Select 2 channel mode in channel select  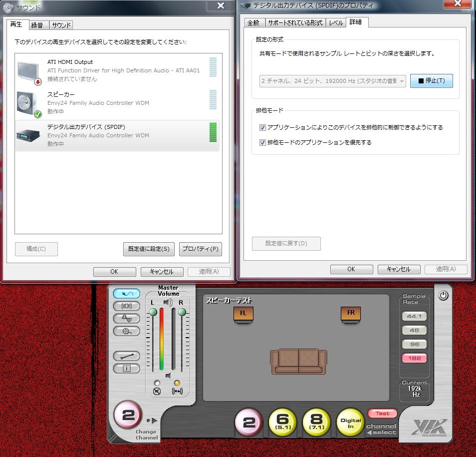(249, 422)
